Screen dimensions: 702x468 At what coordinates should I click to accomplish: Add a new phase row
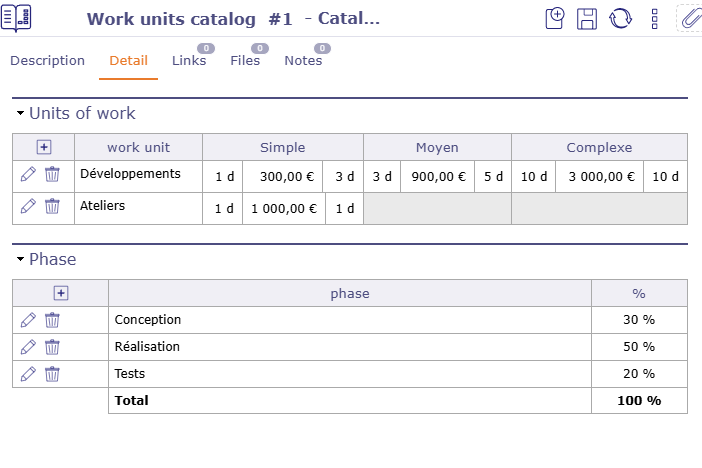[x=60, y=293]
